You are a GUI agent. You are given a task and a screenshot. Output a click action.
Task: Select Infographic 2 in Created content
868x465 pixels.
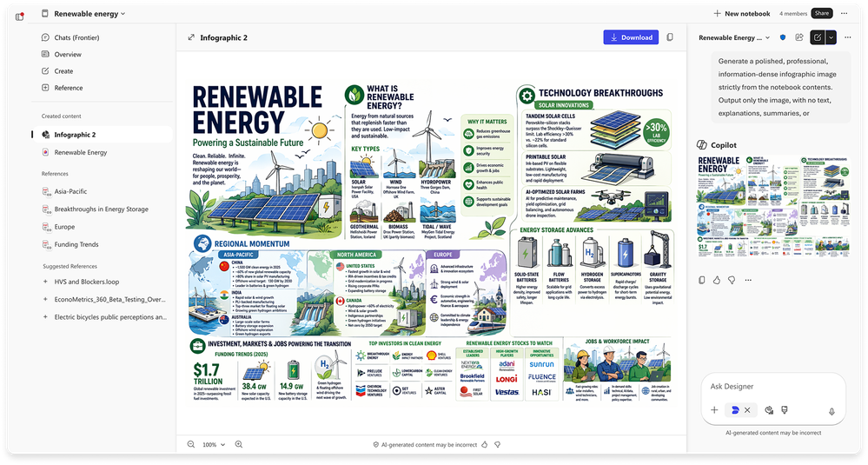[x=103, y=135]
